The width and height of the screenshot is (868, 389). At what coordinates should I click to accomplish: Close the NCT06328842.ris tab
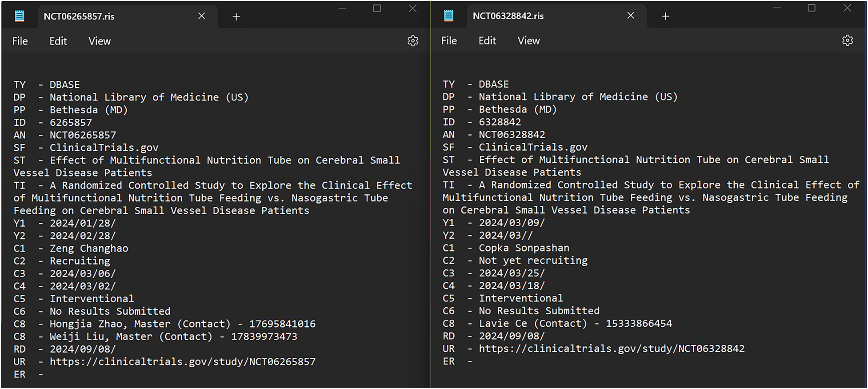[631, 16]
